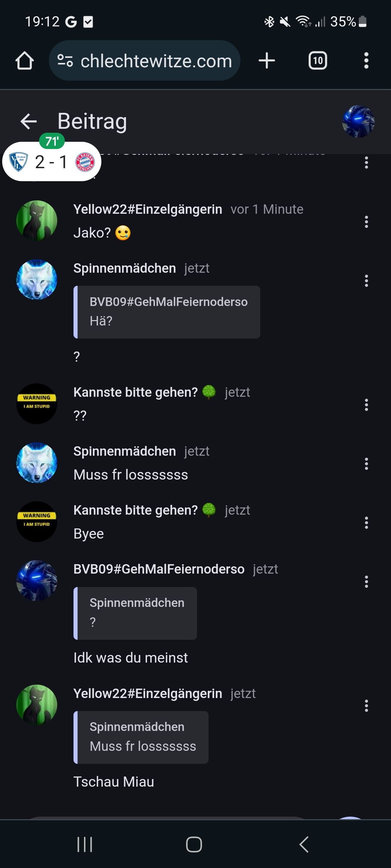Click the chlechtewitze.com address bar

[156, 61]
